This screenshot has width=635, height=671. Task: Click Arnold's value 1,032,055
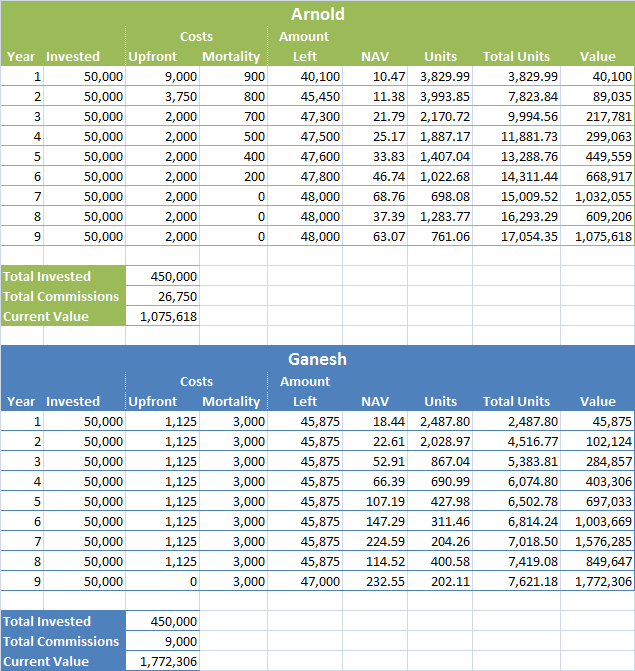click(603, 196)
